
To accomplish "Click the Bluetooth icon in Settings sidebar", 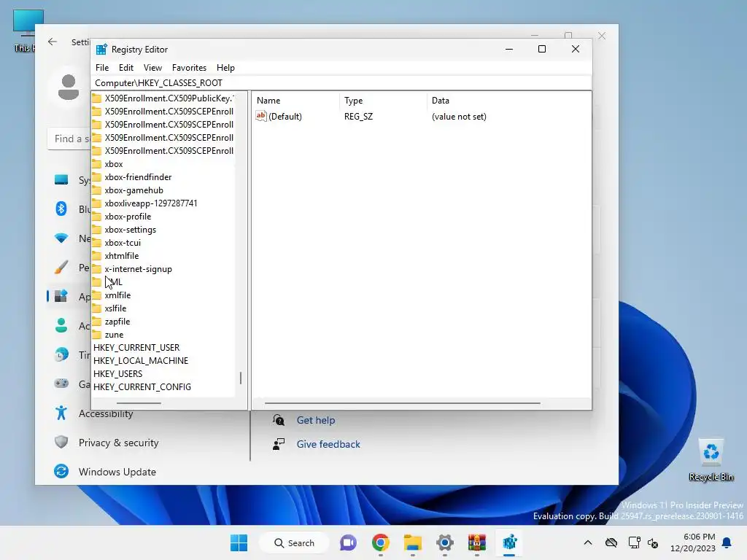I will 61,209.
